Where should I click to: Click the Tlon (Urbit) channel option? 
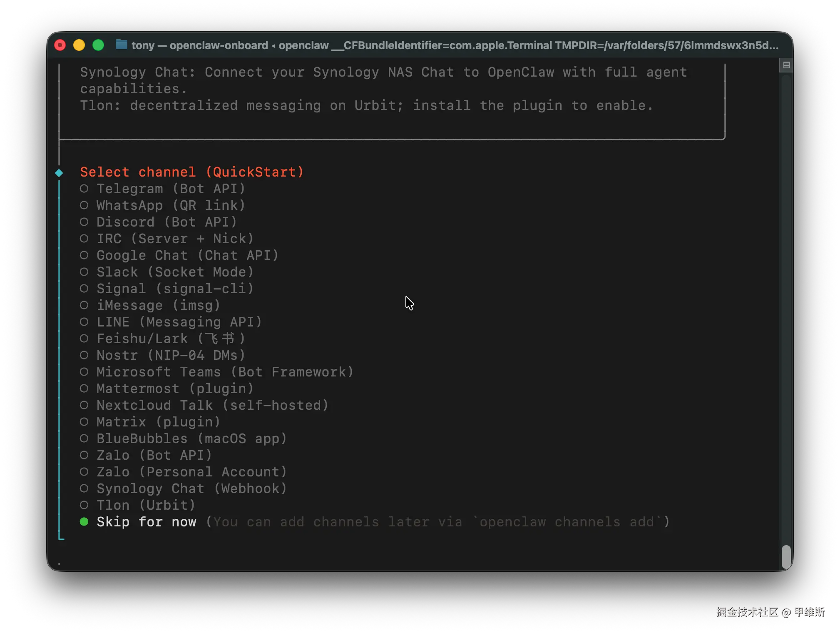click(146, 505)
